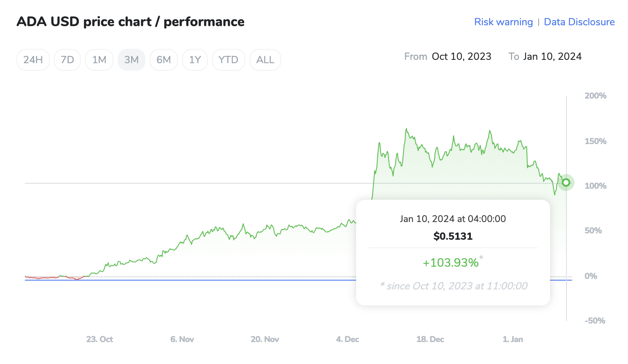The width and height of the screenshot is (628, 364).
Task: Click the 1. Jan axis label
Action: point(513,339)
